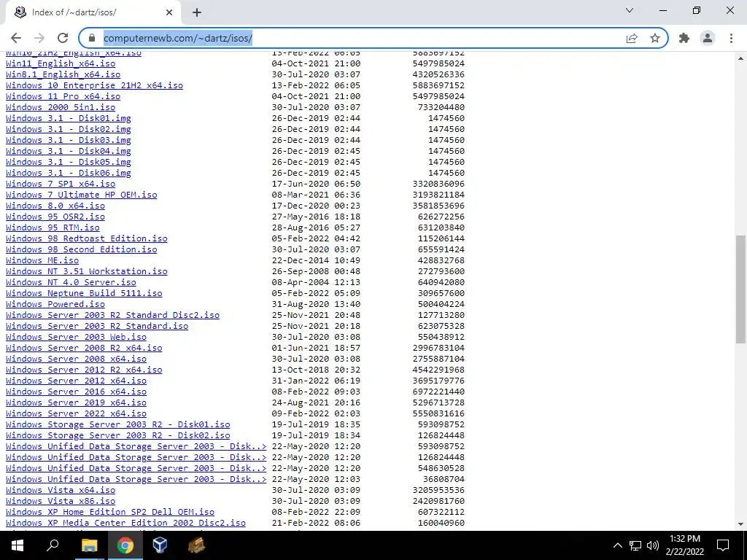The width and height of the screenshot is (747, 560).
Task: Open Chrome profile avatar
Action: pos(708,38)
